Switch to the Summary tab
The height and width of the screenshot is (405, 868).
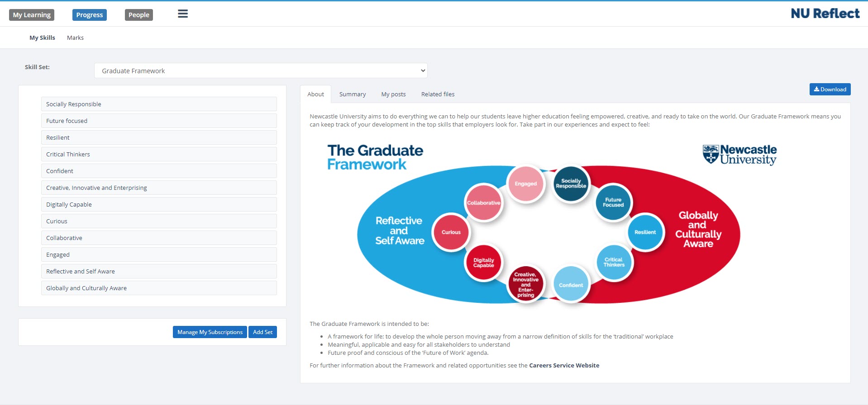353,94
